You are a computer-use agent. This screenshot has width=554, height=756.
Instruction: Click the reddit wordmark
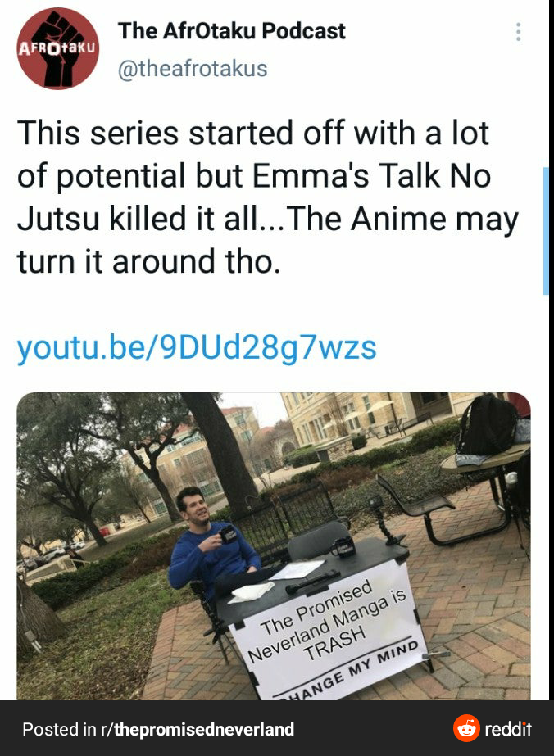tap(507, 728)
